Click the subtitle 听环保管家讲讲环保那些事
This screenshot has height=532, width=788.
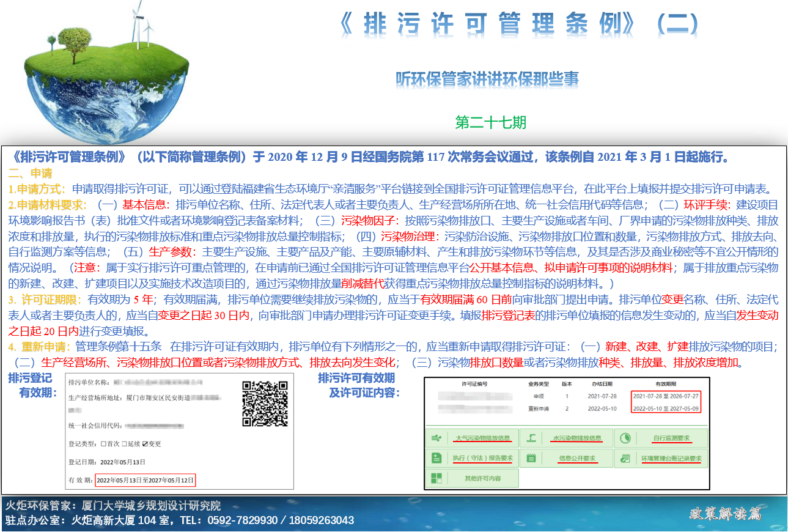tap(487, 79)
